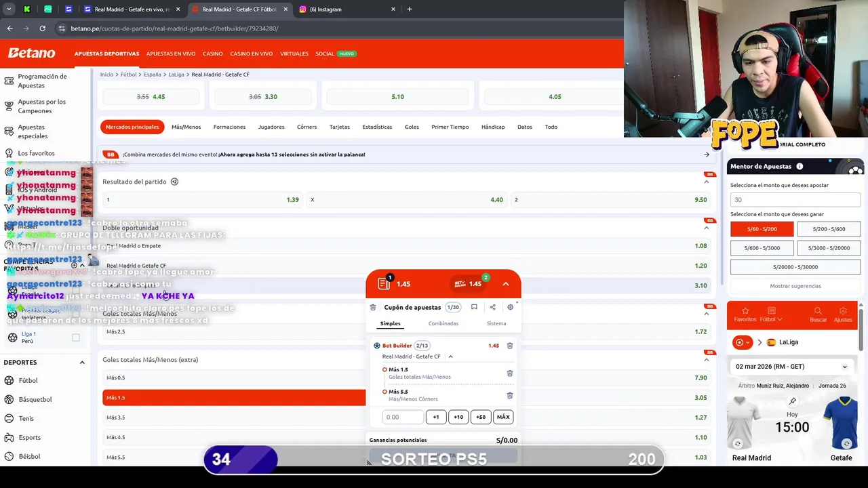
Task: Open Casino en Vivo section
Action: [x=252, y=54]
